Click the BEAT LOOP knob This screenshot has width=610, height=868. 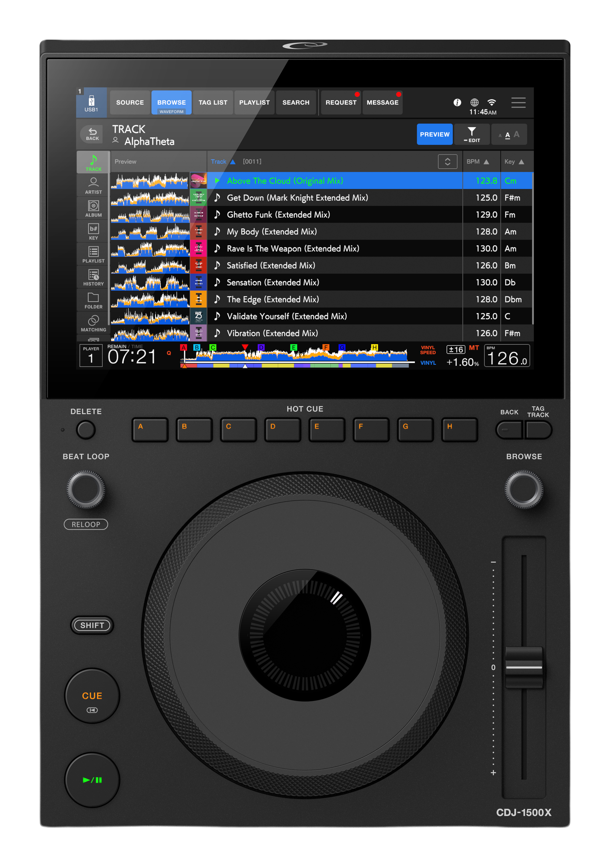86,489
